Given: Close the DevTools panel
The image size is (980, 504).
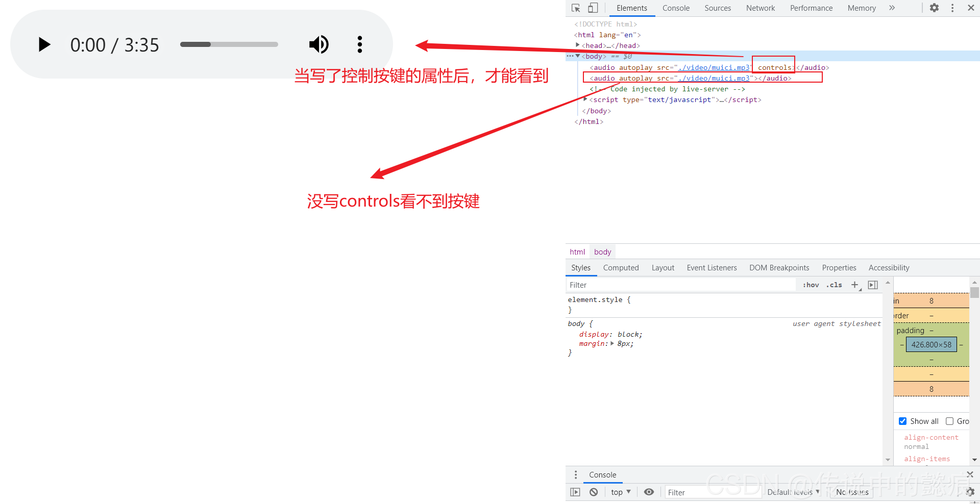Looking at the screenshot, I should [971, 8].
